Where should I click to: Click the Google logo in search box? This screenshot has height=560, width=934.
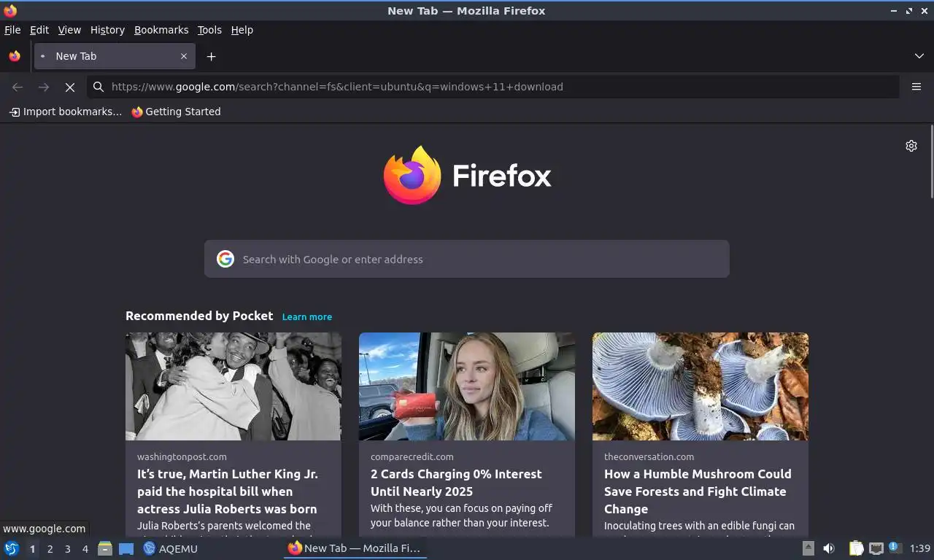point(225,259)
